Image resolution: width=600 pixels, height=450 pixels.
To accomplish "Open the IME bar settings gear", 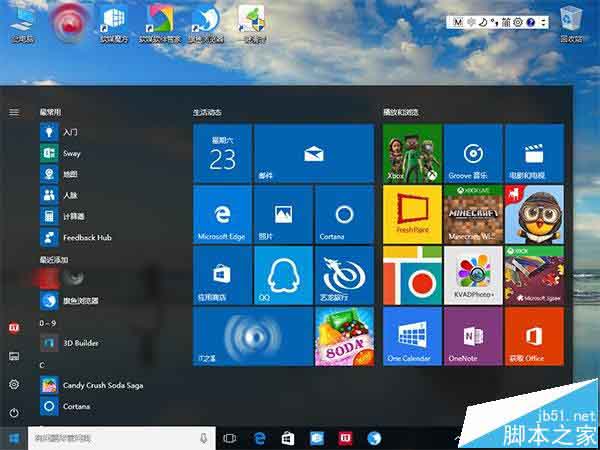I will [518, 23].
